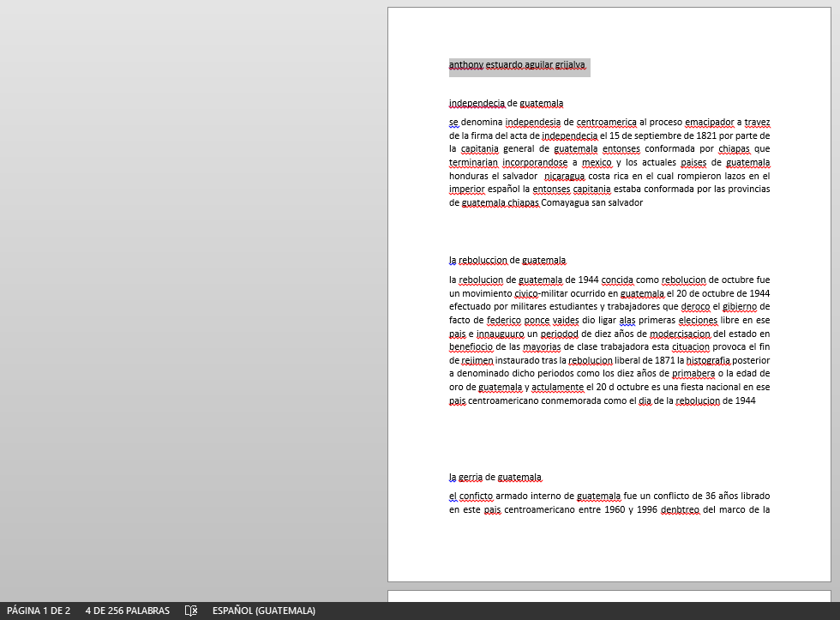
Task: Click the misspelled word 'innauguuro'
Action: pos(501,334)
